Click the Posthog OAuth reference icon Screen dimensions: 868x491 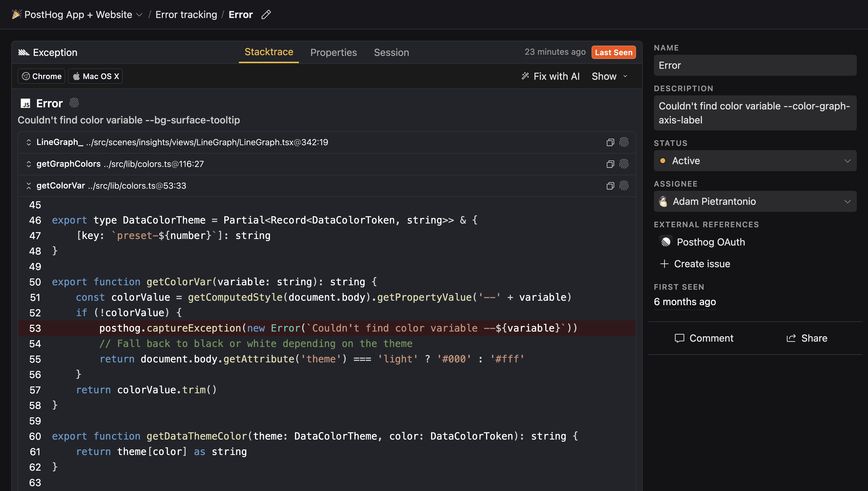(666, 242)
